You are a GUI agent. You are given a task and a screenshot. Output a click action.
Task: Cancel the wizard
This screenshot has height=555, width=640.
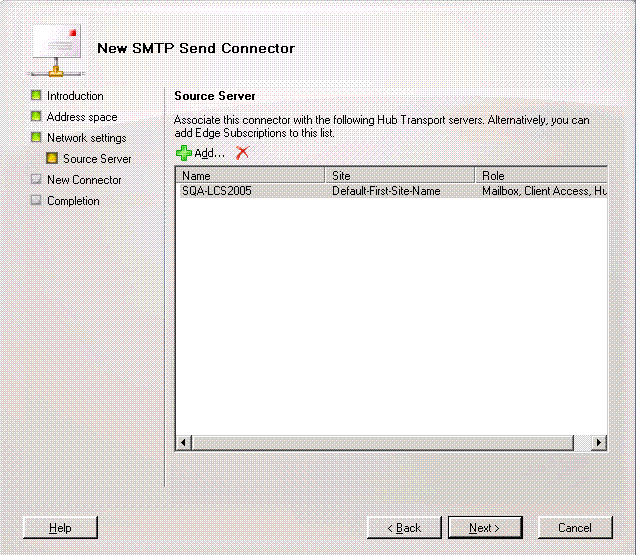pos(575,528)
